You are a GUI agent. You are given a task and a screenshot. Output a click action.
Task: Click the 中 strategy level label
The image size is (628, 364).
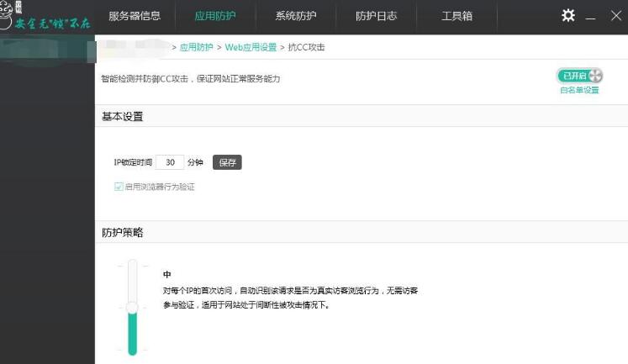click(x=167, y=274)
